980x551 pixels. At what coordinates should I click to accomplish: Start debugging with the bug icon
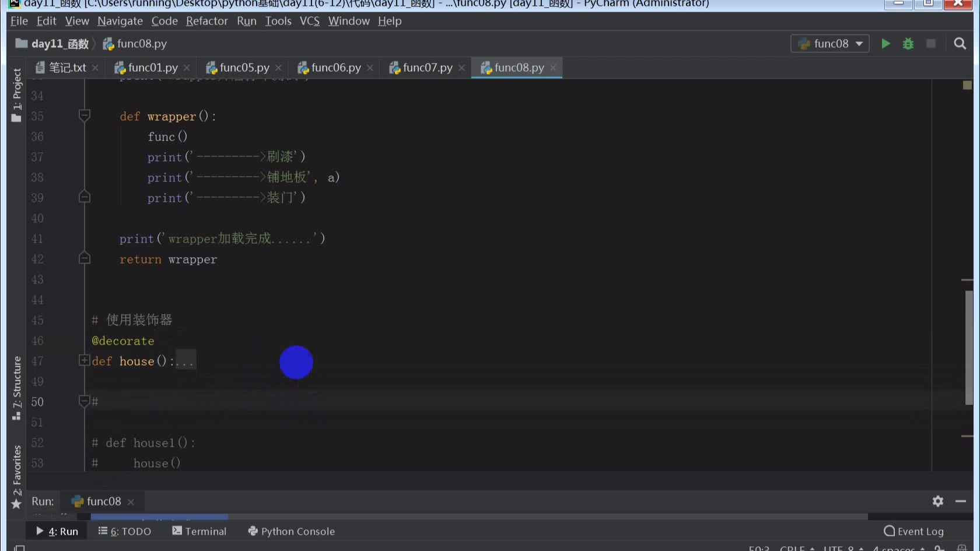pos(908,44)
